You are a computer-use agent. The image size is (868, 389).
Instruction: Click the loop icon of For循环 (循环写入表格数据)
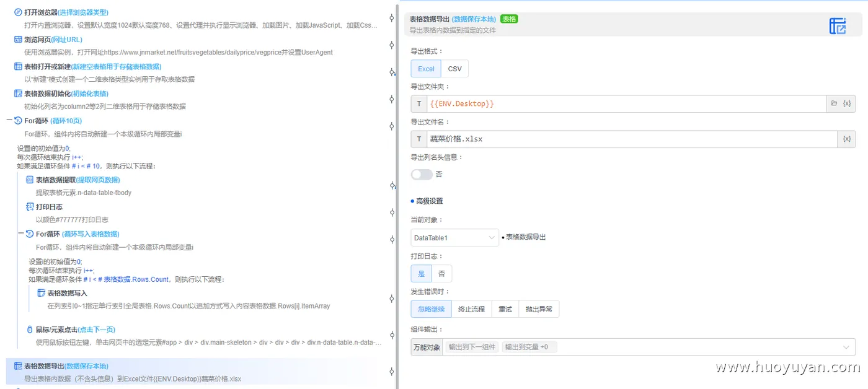point(30,234)
